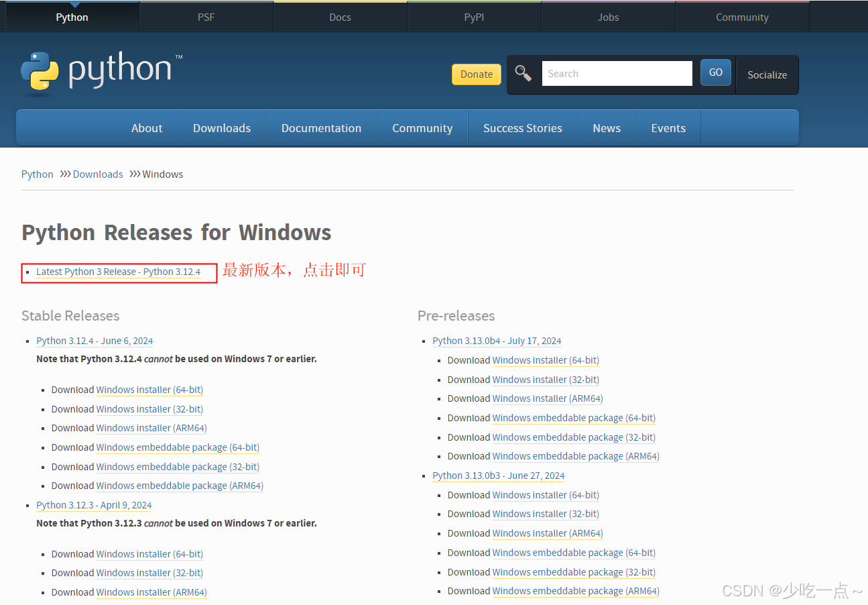Download Python 3.12.4 Windows installer (32-bit)
The height and width of the screenshot is (605, 868).
point(149,409)
